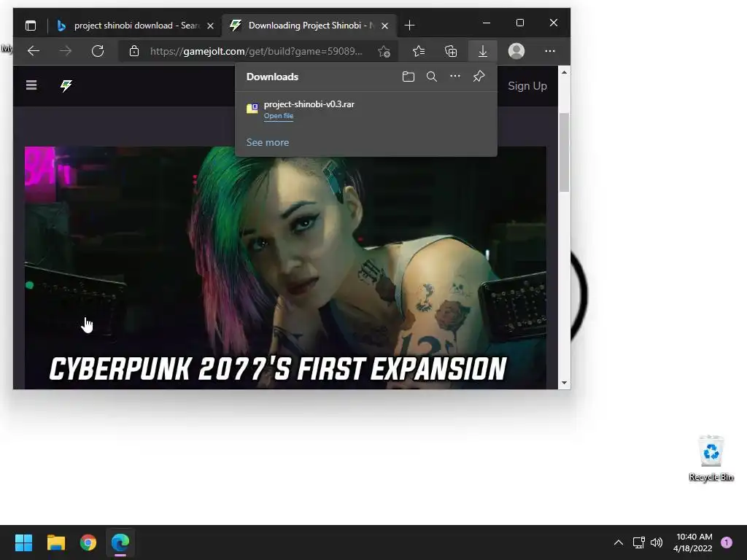Click the vertical scrollbar thumb
The image size is (747, 560).
coord(564,152)
